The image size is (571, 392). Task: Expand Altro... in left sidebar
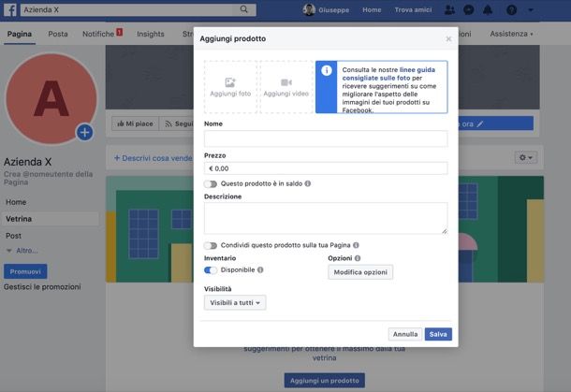click(22, 251)
